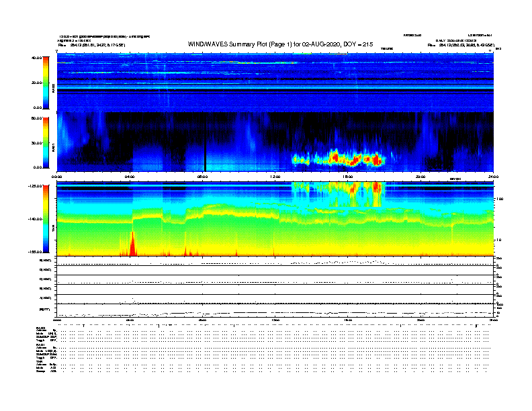Click the 20:00 tick label under the bottom line panel
Viewport: 532px width, 411px height.
[x=420, y=320]
